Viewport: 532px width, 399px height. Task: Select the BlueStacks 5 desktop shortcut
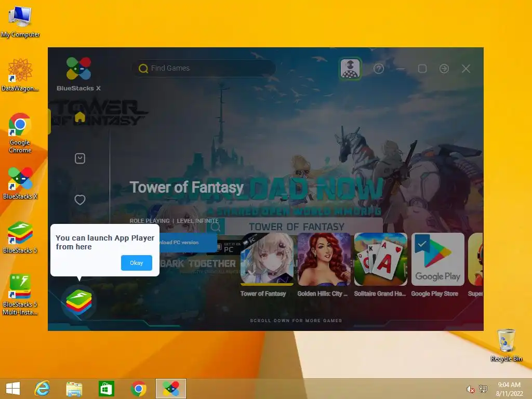[x=20, y=237]
